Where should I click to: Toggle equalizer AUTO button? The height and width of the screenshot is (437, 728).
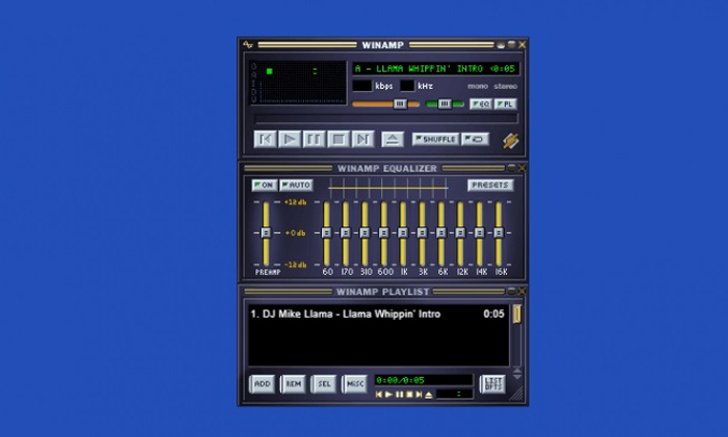click(x=296, y=185)
